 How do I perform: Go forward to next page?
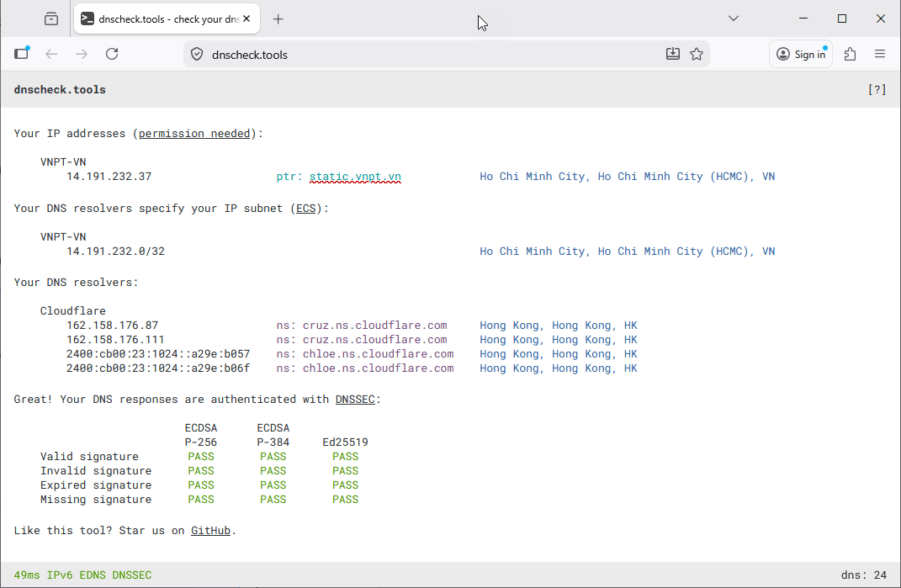pyautogui.click(x=82, y=54)
